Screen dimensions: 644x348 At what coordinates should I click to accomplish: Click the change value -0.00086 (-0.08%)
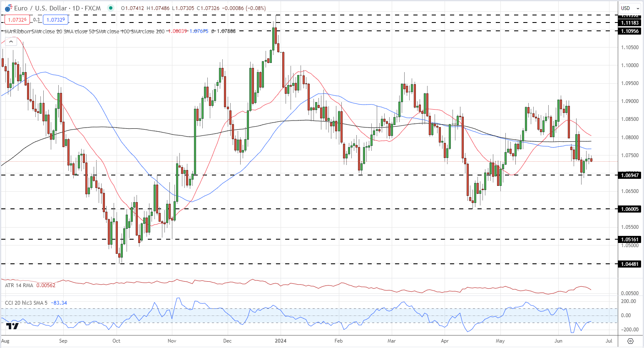pyautogui.click(x=245, y=8)
